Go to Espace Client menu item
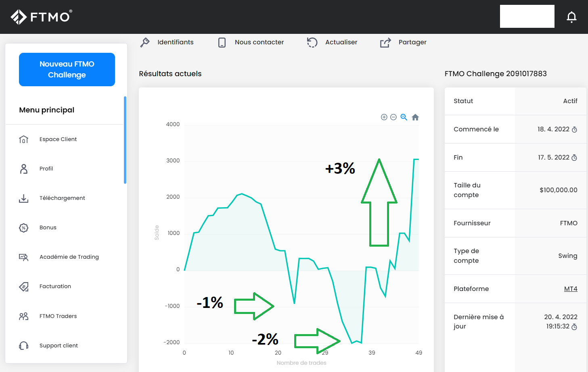The width and height of the screenshot is (588, 372). [x=58, y=139]
